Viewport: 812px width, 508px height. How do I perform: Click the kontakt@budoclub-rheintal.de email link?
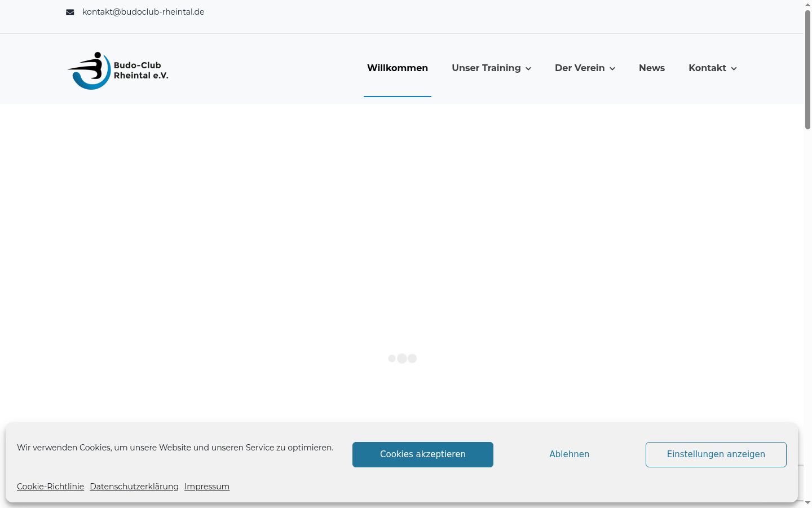pyautogui.click(x=143, y=12)
